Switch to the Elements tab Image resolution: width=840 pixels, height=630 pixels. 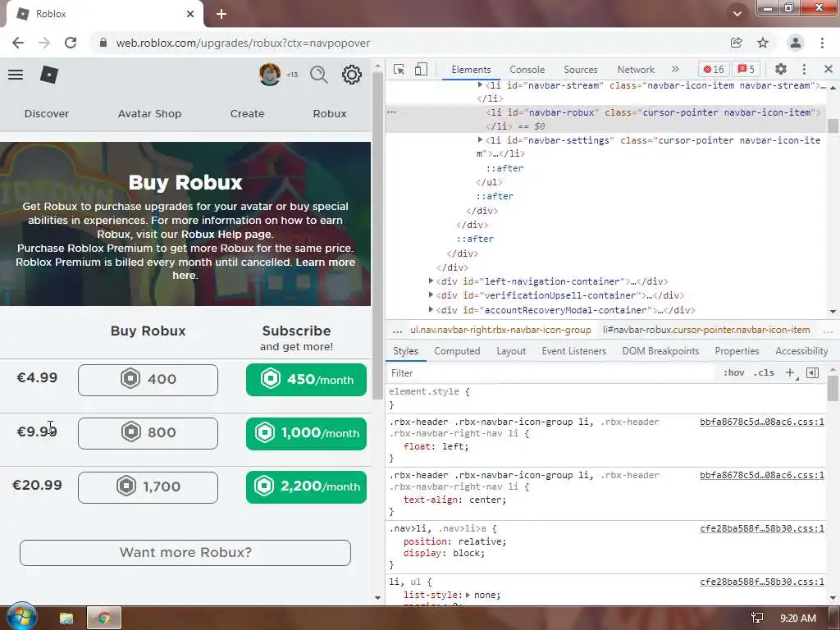(471, 70)
